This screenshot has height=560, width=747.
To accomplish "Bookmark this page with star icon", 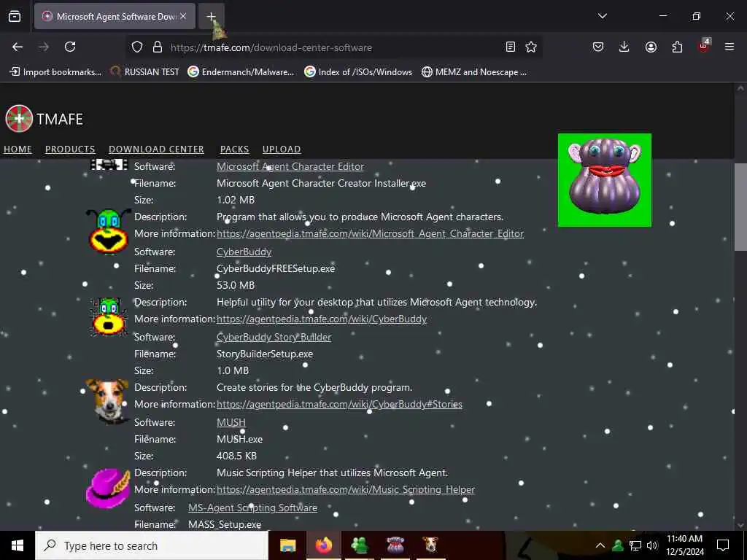I will click(531, 47).
